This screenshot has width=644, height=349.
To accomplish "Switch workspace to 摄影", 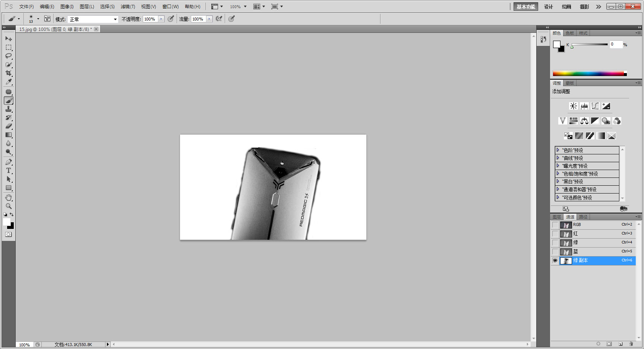I will point(584,6).
